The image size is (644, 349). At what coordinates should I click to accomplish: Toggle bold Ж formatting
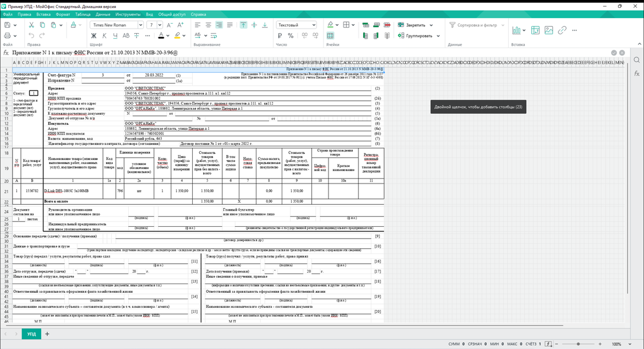pos(94,35)
